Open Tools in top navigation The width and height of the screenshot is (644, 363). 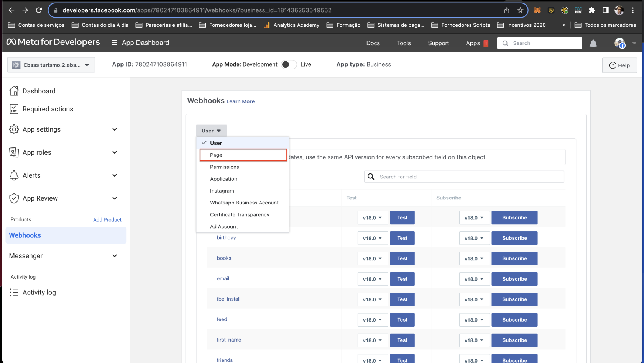click(404, 43)
